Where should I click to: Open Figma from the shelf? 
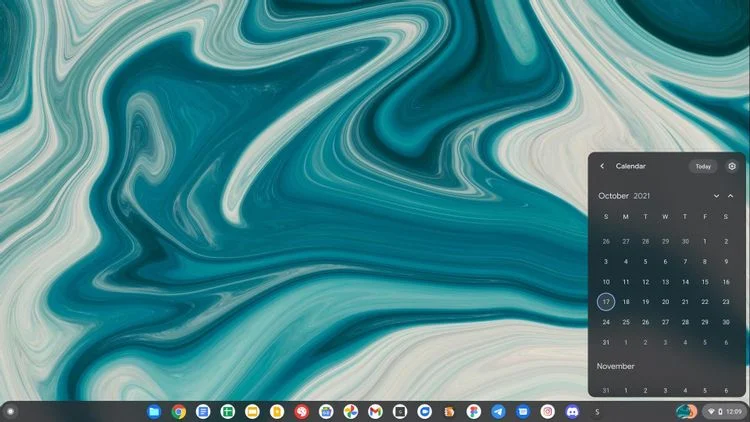[449, 411]
